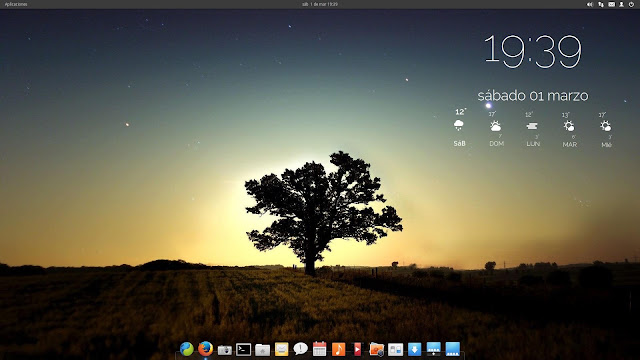The width and height of the screenshot is (640, 360).
Task: Click the 'sábado 01 marzo' date text
Action: 533,96
